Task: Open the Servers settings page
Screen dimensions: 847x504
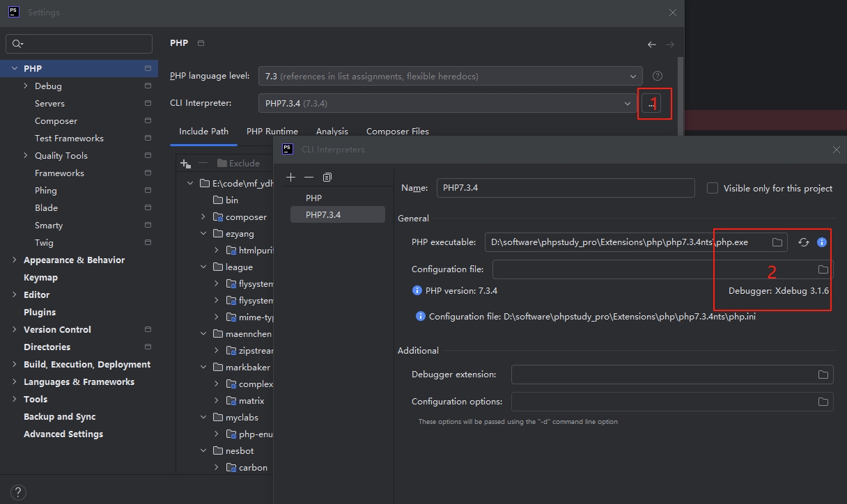Action: [49, 103]
